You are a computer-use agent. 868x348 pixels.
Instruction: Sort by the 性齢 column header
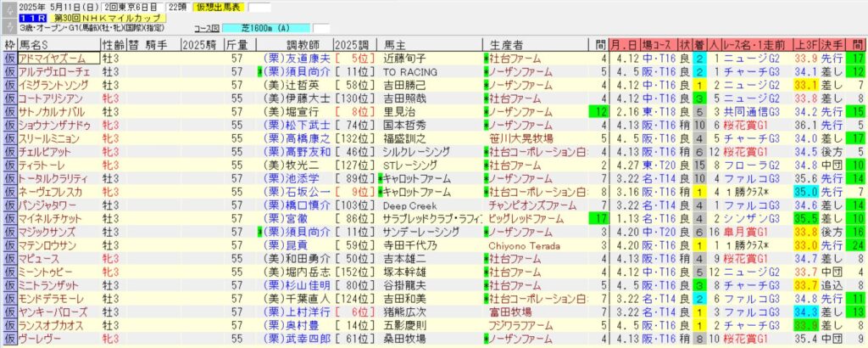(114, 46)
